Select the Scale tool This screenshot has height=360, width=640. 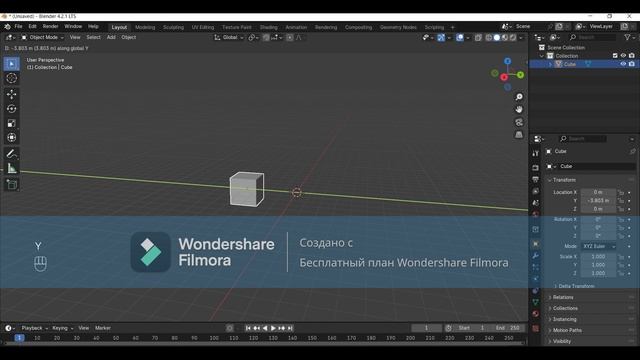coord(11,123)
